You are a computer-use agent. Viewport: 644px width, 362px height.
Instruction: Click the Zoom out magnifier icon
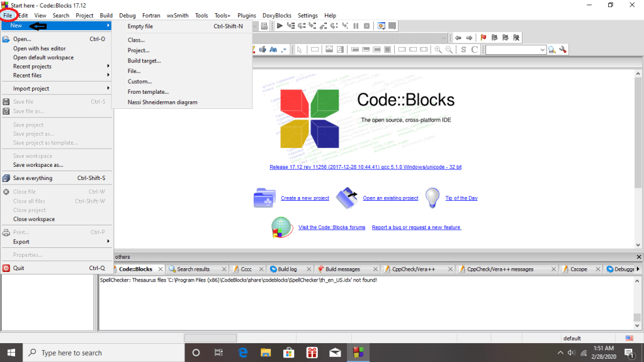449,50
